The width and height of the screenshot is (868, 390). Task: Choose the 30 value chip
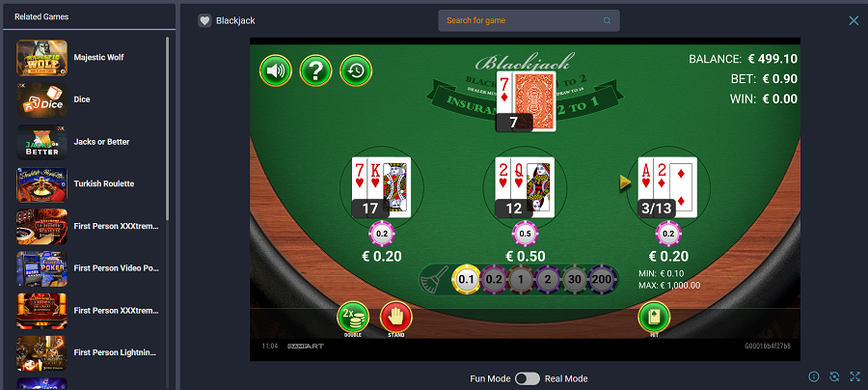coord(575,280)
